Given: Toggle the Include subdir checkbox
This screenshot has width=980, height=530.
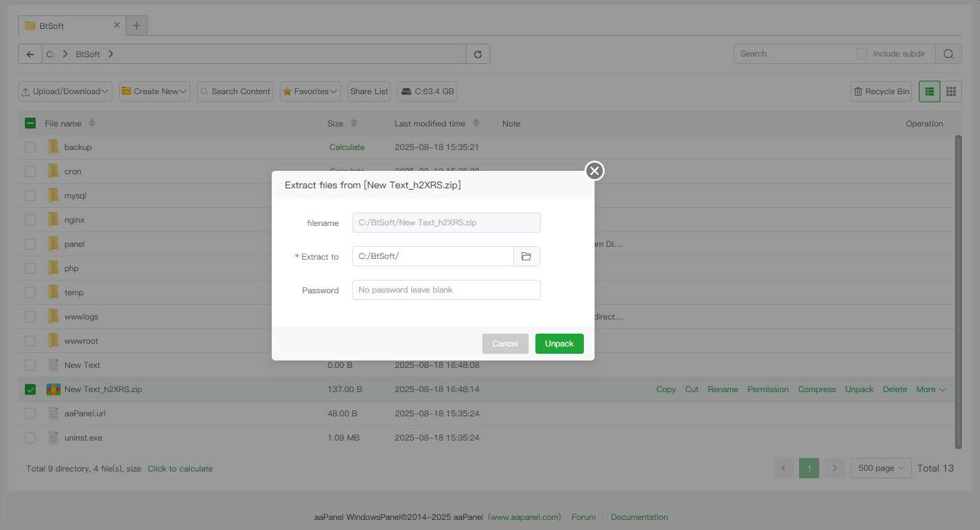Looking at the screenshot, I should (862, 54).
